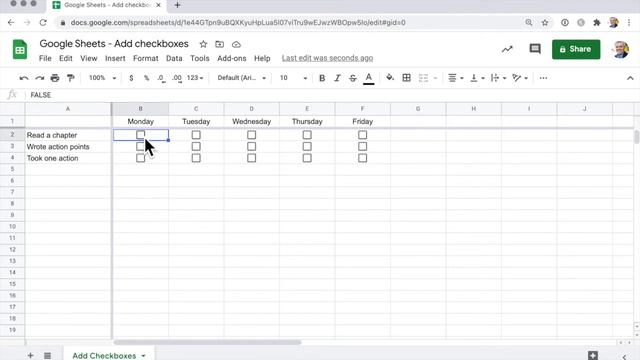The height and width of the screenshot is (360, 640).
Task: Open the View menu
Action: (x=89, y=58)
